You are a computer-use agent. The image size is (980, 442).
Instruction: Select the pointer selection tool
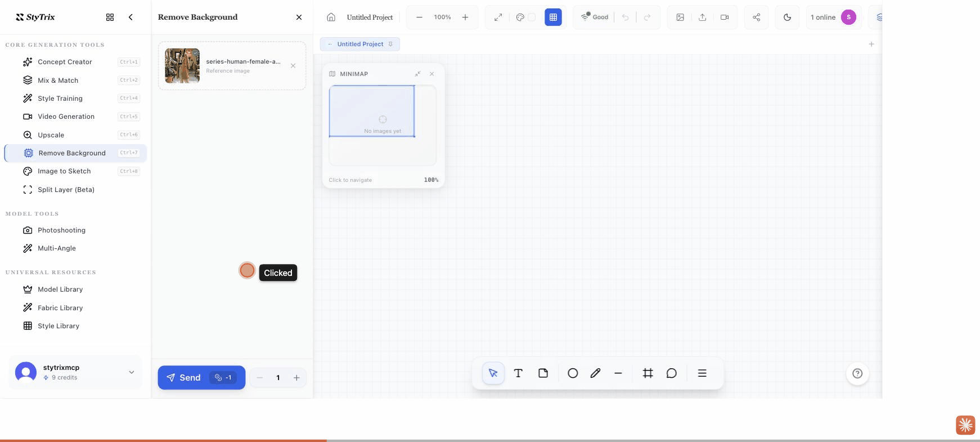493,373
